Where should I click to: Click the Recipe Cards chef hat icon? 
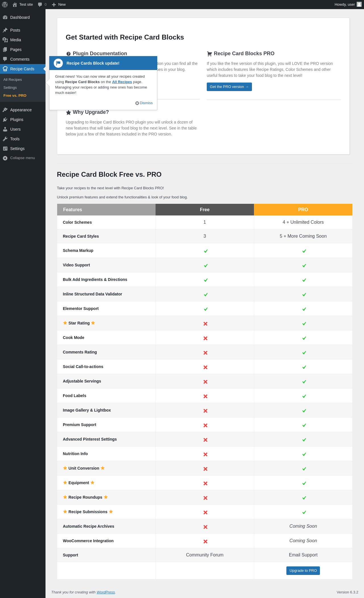click(5, 69)
